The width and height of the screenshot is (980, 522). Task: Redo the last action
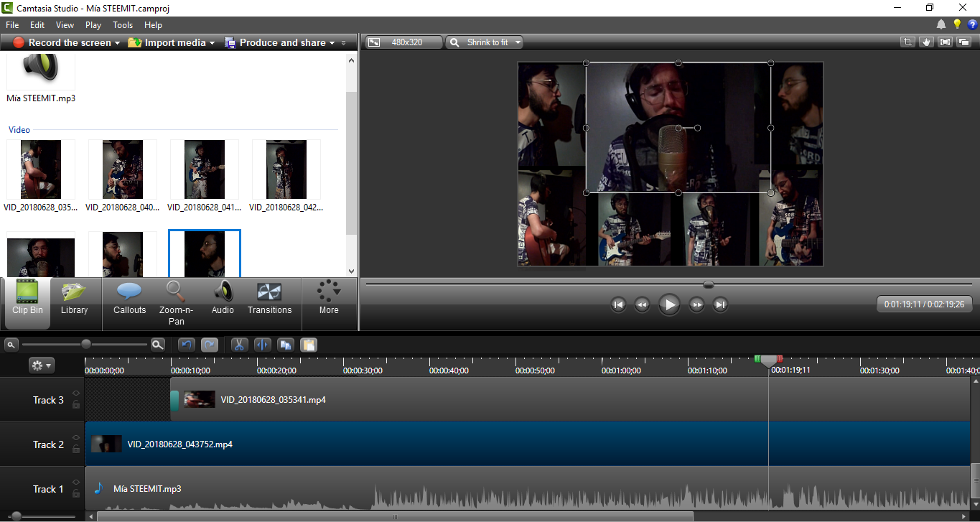point(210,345)
